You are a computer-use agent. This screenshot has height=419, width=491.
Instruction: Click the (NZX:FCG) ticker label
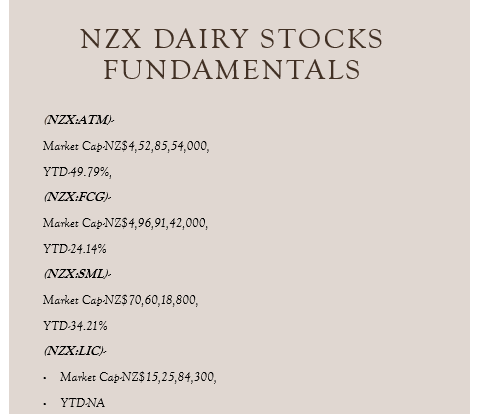(77, 197)
